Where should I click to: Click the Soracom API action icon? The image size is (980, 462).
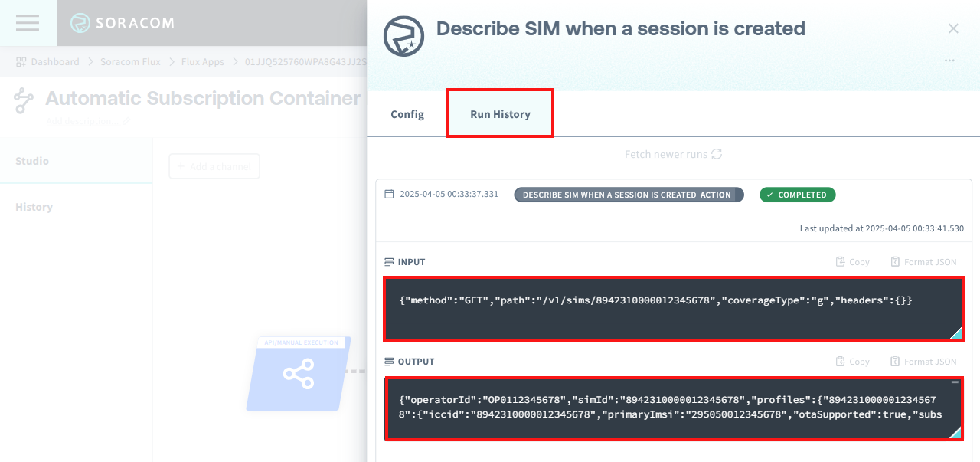pyautogui.click(x=403, y=36)
